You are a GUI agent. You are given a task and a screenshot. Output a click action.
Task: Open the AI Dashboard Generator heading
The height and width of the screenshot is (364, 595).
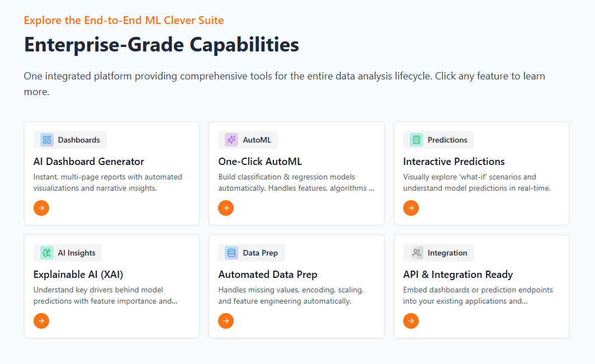coord(89,162)
